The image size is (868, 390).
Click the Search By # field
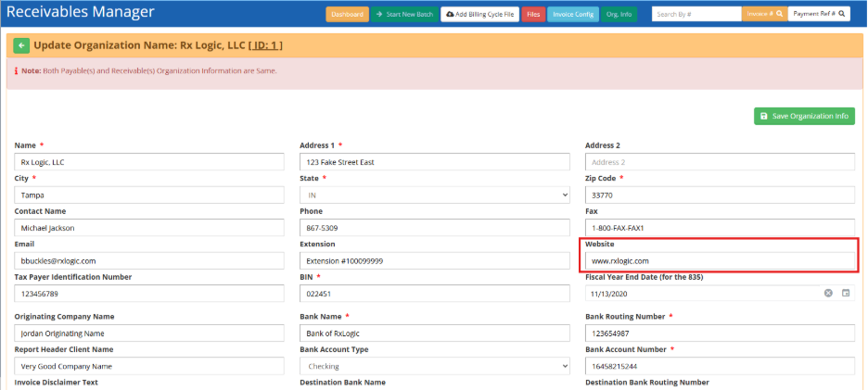point(696,14)
